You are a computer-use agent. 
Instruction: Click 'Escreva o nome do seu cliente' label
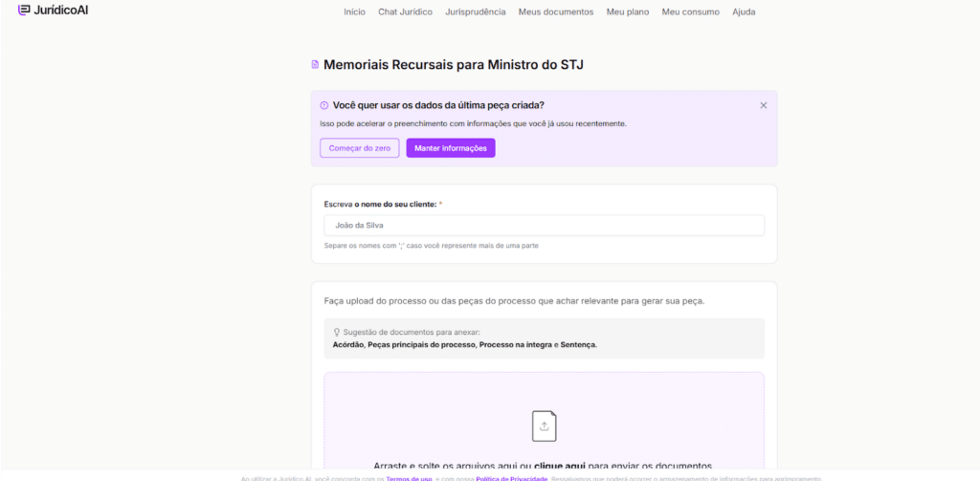pyautogui.click(x=383, y=205)
